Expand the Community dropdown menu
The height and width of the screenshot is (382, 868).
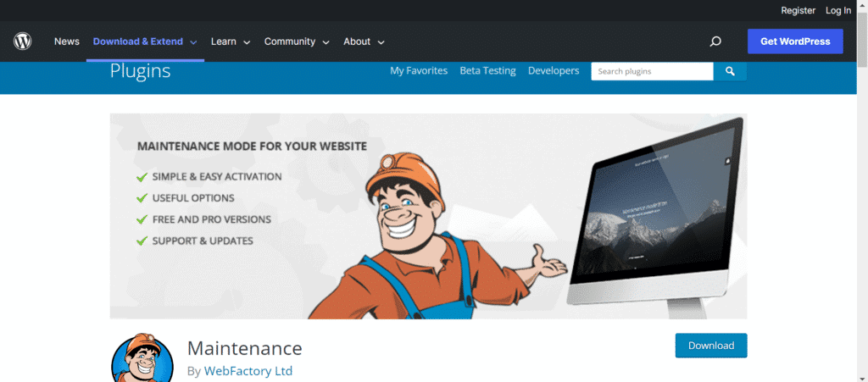tap(297, 42)
